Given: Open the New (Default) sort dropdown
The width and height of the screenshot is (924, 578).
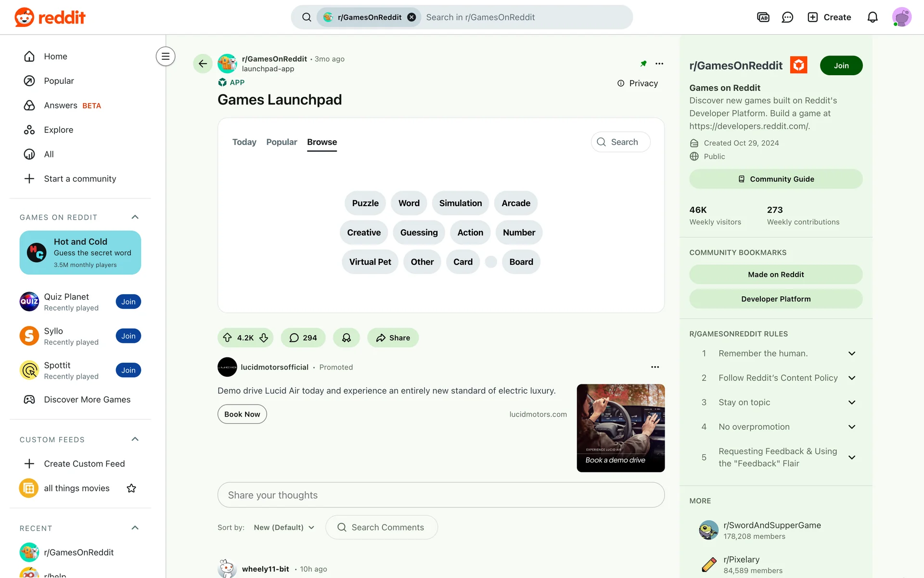Looking at the screenshot, I should 284,527.
